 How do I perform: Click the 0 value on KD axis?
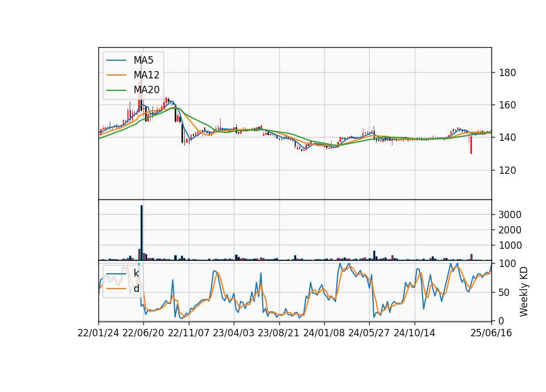[x=502, y=321]
